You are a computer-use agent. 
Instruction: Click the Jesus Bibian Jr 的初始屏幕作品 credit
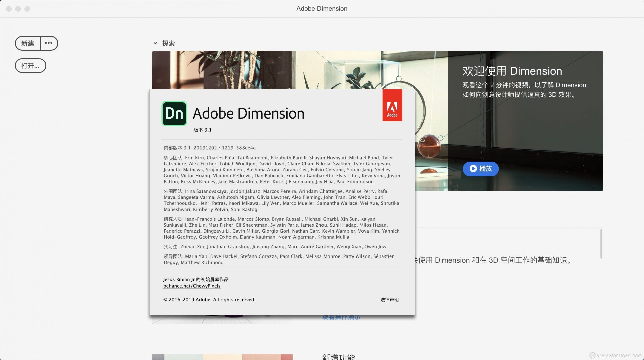(196, 279)
